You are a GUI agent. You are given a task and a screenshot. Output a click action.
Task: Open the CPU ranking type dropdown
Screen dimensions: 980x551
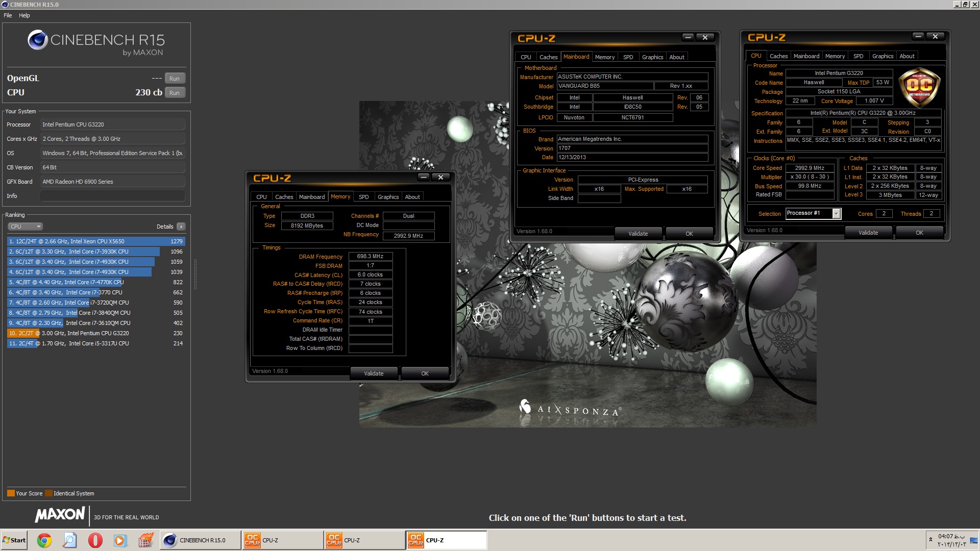25,227
